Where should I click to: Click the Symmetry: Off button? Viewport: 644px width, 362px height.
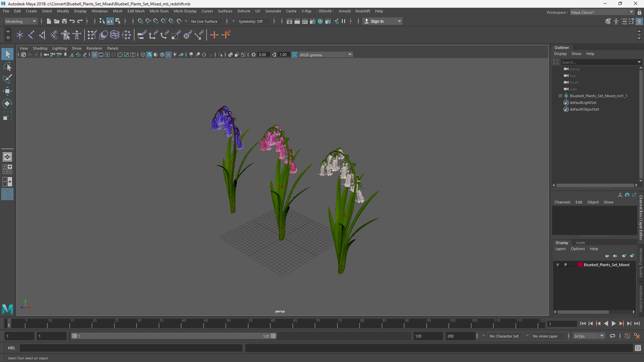[253, 21]
